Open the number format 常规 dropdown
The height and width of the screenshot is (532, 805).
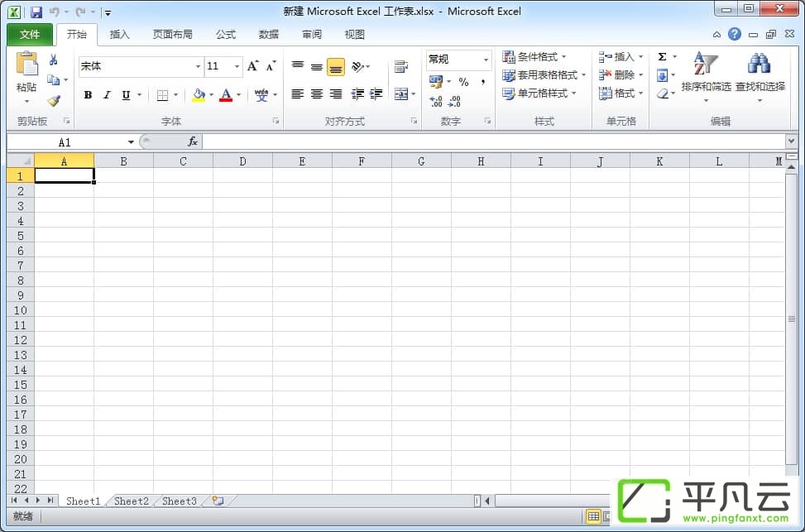click(x=486, y=60)
